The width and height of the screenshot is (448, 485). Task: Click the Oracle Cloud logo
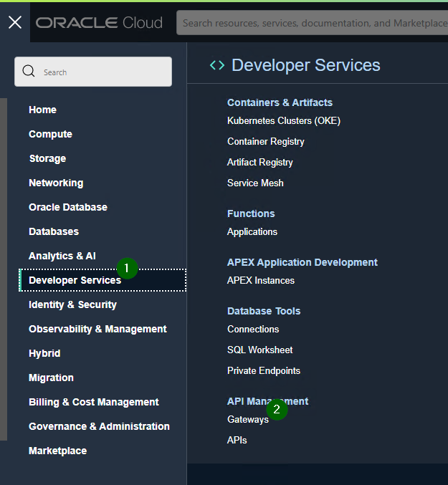pos(99,23)
